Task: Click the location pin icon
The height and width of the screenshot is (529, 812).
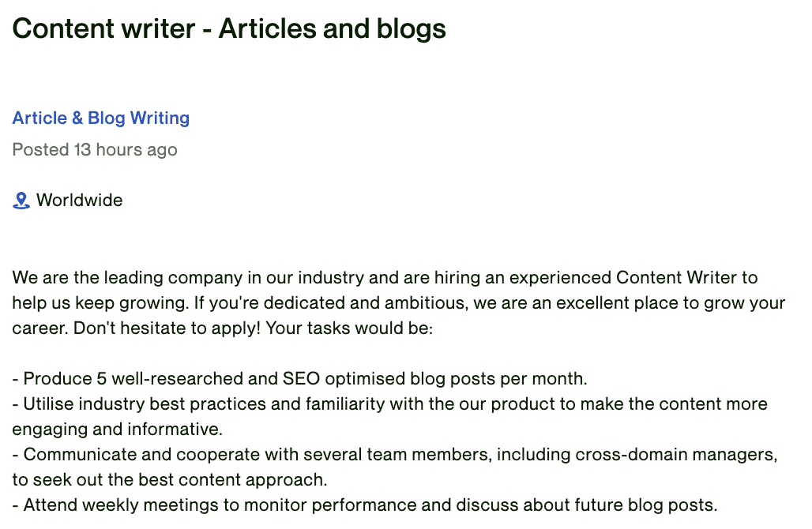Action: pyautogui.click(x=21, y=201)
